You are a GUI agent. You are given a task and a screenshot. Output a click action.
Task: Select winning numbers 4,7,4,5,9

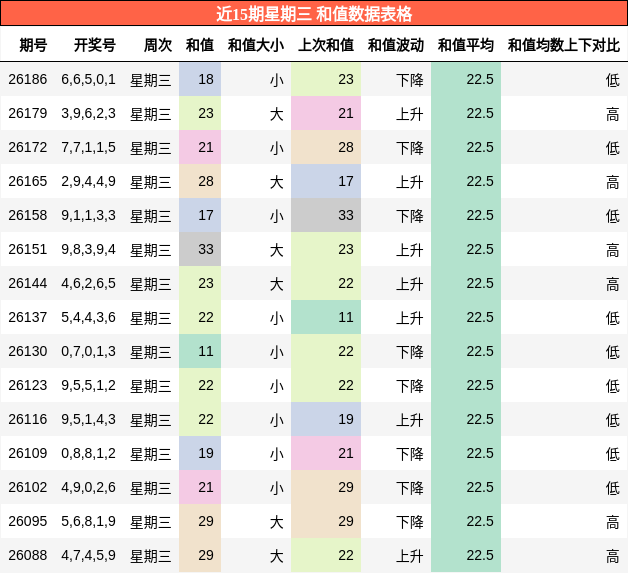(89, 555)
